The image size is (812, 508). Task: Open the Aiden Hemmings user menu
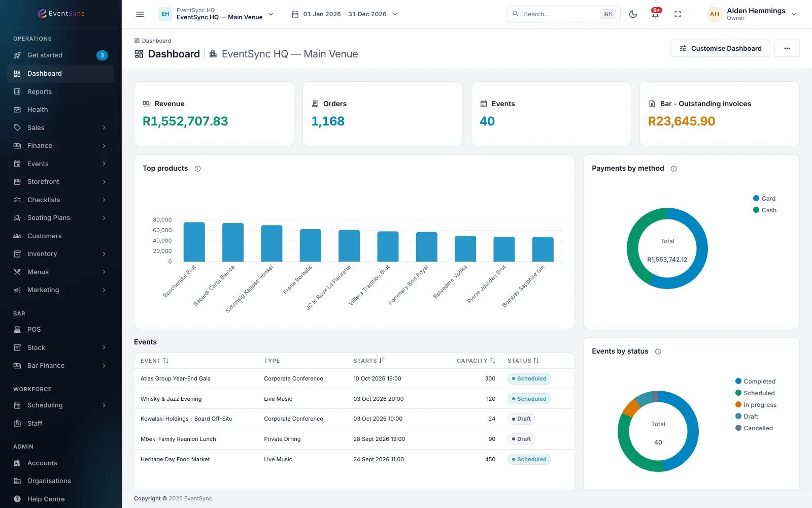click(752, 14)
